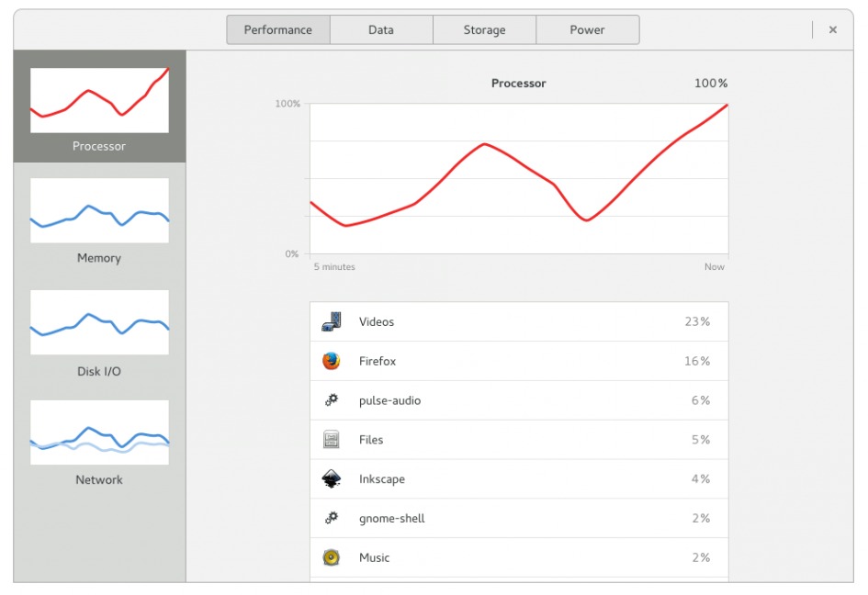The image size is (868, 595).
Task: Switch to the Storage tab
Action: coord(484,29)
